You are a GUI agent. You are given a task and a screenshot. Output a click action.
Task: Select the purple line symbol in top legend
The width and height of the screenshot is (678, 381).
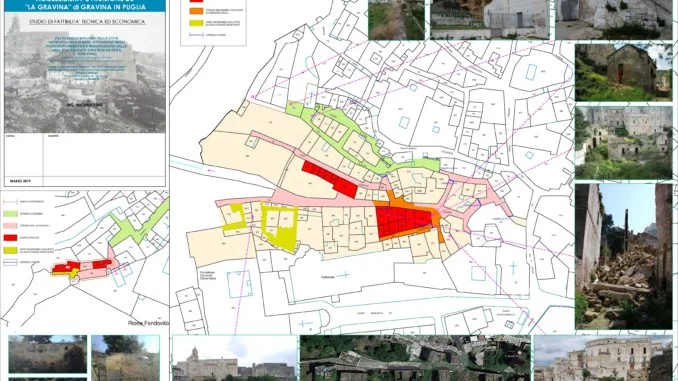pyautogui.click(x=196, y=35)
